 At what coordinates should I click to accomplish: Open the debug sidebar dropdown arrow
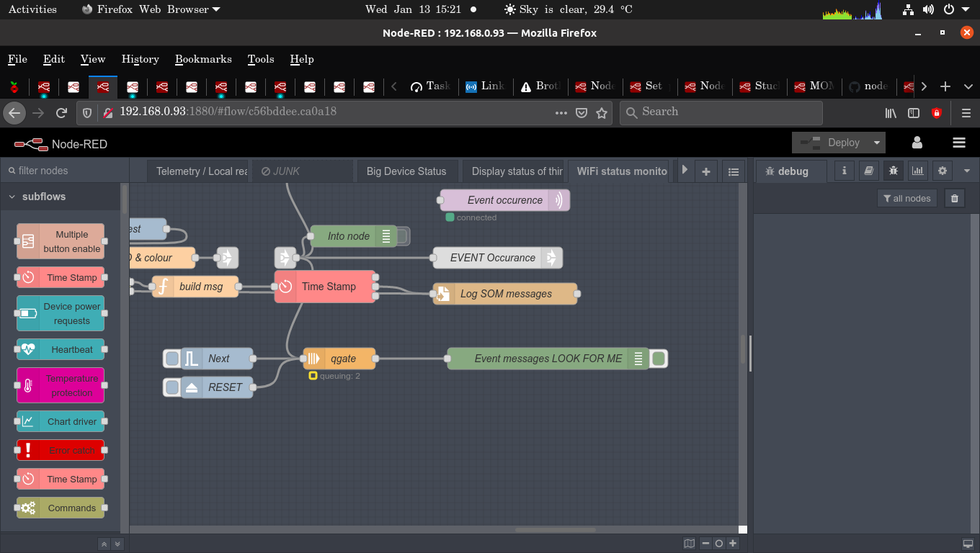966,171
